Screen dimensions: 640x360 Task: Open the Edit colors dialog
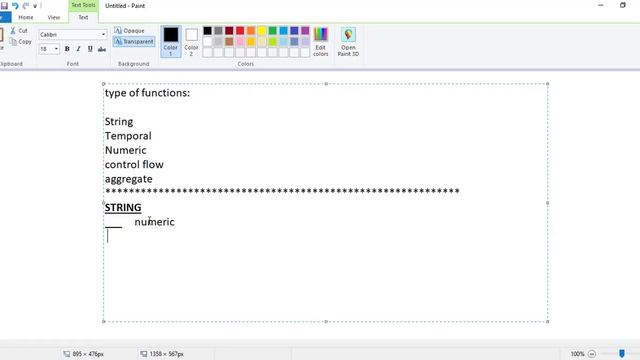click(321, 42)
